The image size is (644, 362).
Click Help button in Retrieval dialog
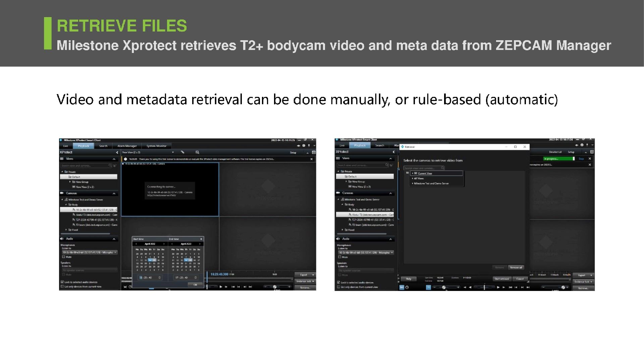tap(409, 279)
